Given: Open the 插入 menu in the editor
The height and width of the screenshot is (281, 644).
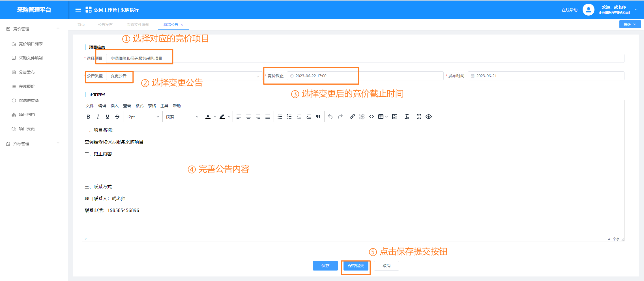Looking at the screenshot, I should pos(114,106).
